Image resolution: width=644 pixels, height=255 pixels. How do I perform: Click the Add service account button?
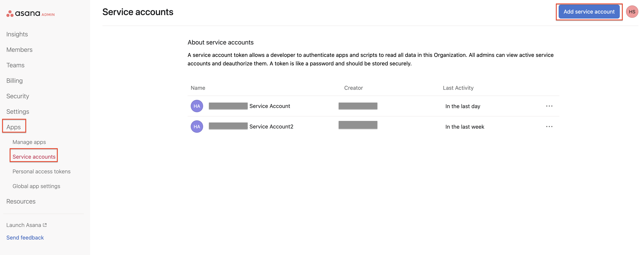589,12
